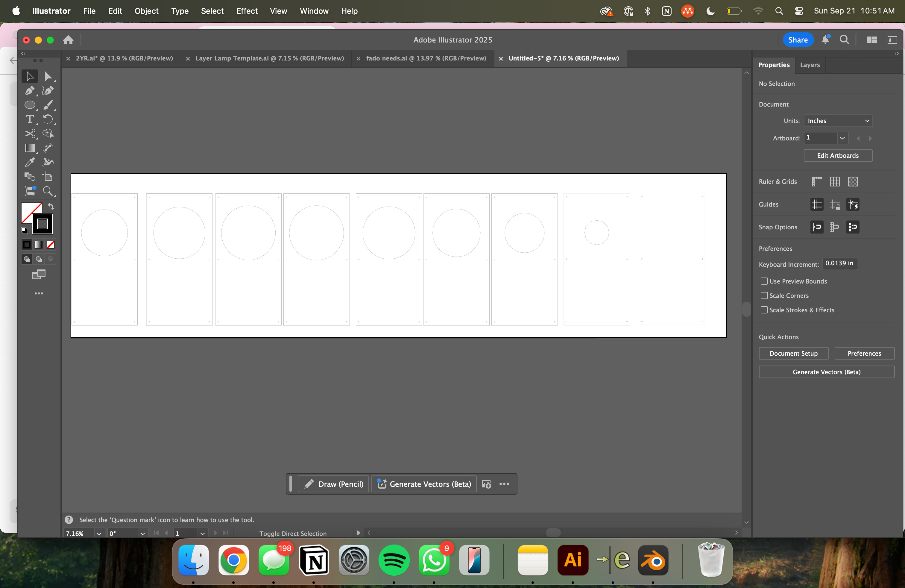
Task: Enable Use Preview Bounds checkbox
Action: (764, 281)
